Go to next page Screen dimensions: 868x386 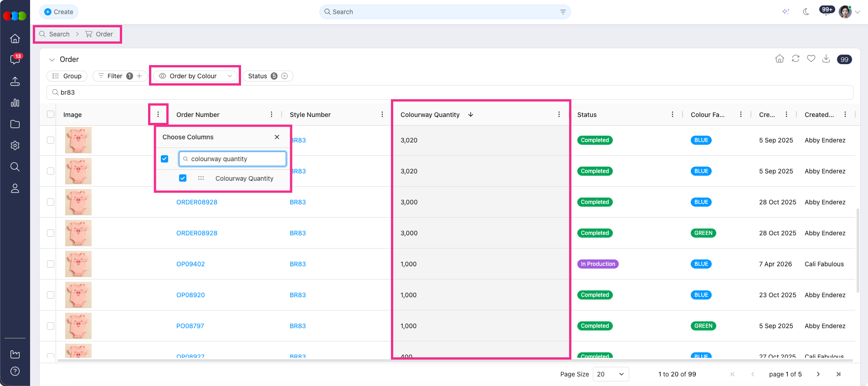pos(818,374)
